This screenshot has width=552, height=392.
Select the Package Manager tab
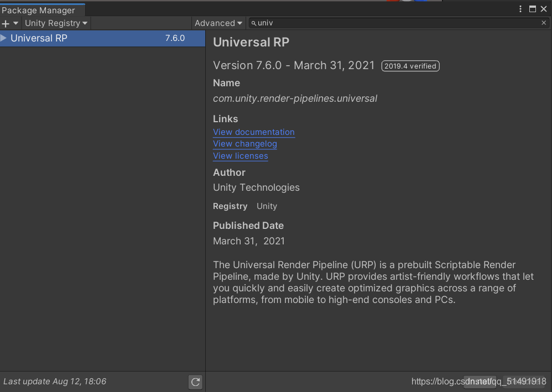[42, 10]
